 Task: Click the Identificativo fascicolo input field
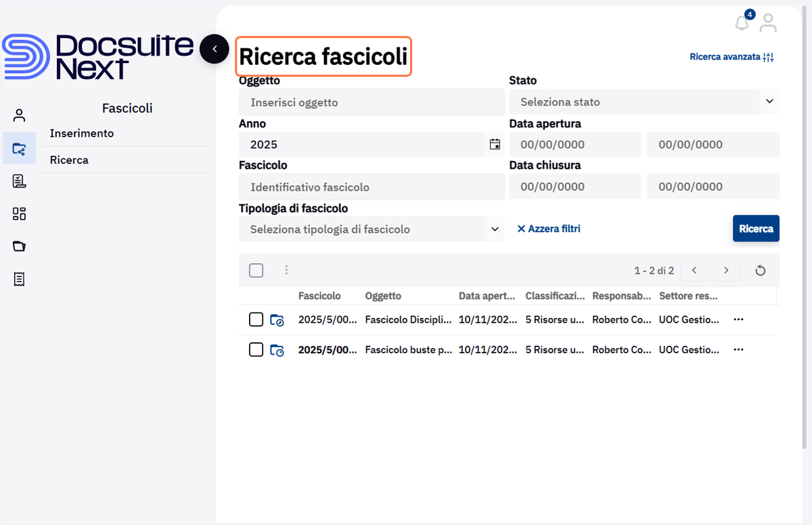click(x=371, y=187)
